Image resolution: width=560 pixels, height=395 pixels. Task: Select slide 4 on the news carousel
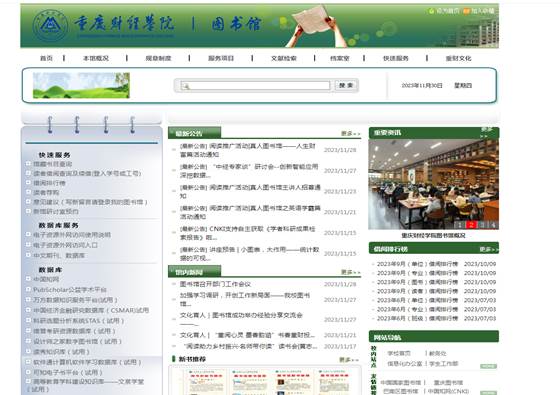pos(493,225)
